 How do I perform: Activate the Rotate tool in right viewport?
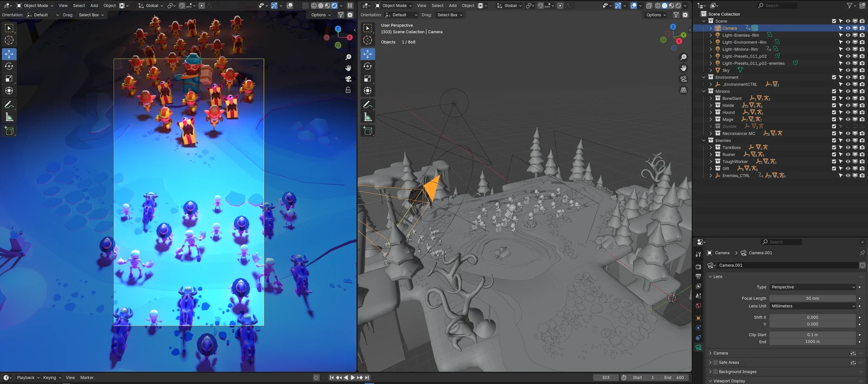[x=368, y=66]
